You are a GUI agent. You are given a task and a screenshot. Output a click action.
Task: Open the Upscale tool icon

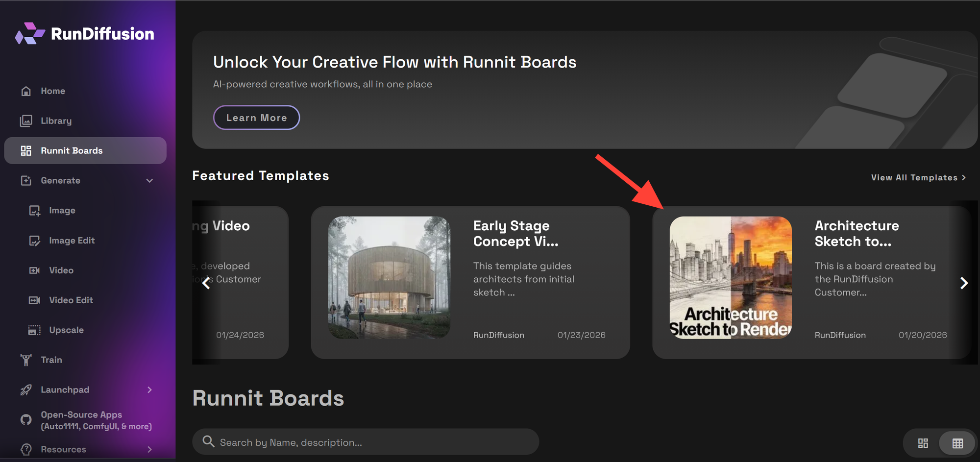[34, 330]
